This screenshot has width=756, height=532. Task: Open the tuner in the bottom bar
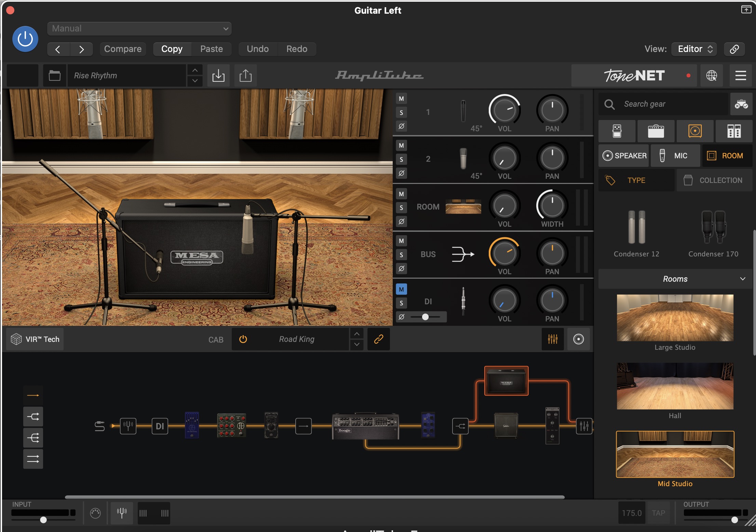coord(122,513)
